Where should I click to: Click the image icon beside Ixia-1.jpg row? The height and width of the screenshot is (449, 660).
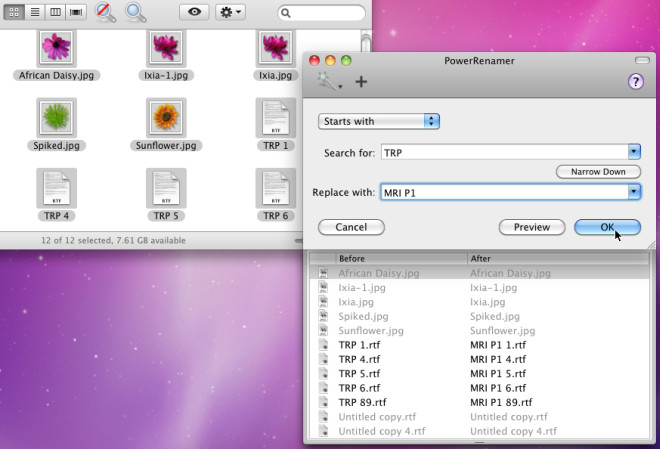point(323,287)
